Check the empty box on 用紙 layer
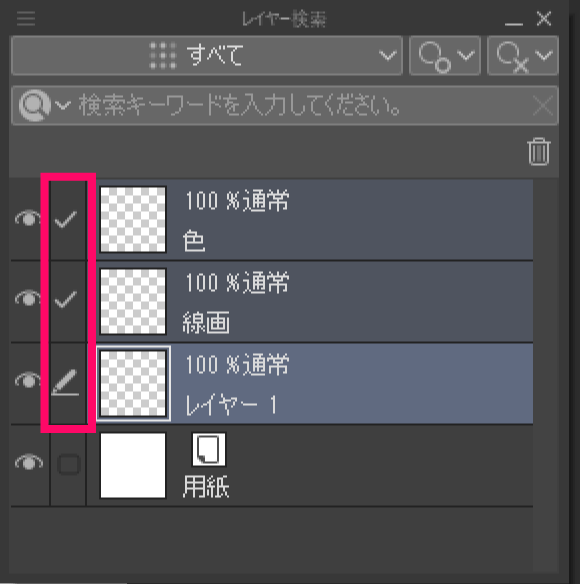580x584 pixels. tap(69, 464)
